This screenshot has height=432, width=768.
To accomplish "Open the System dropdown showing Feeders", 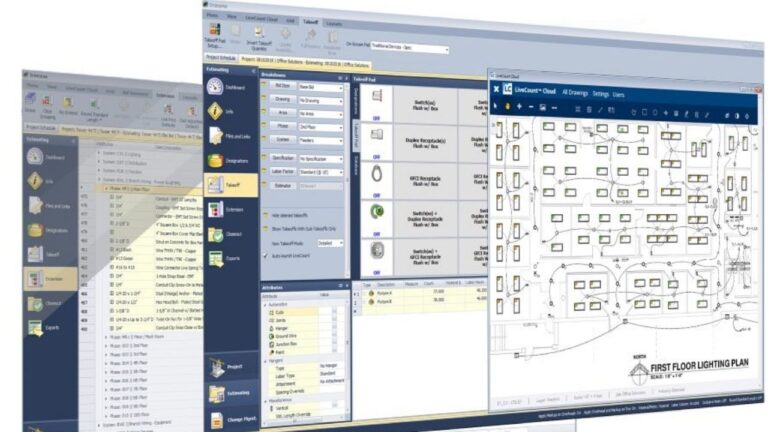I will pyautogui.click(x=321, y=141).
